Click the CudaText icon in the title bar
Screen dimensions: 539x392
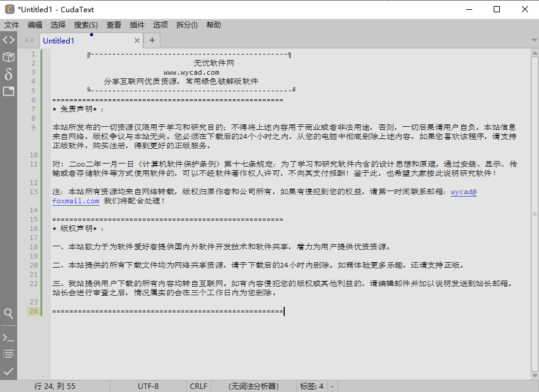click(x=8, y=9)
